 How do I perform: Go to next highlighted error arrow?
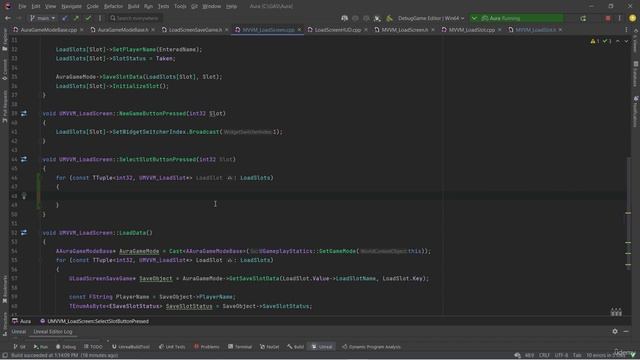click(626, 41)
